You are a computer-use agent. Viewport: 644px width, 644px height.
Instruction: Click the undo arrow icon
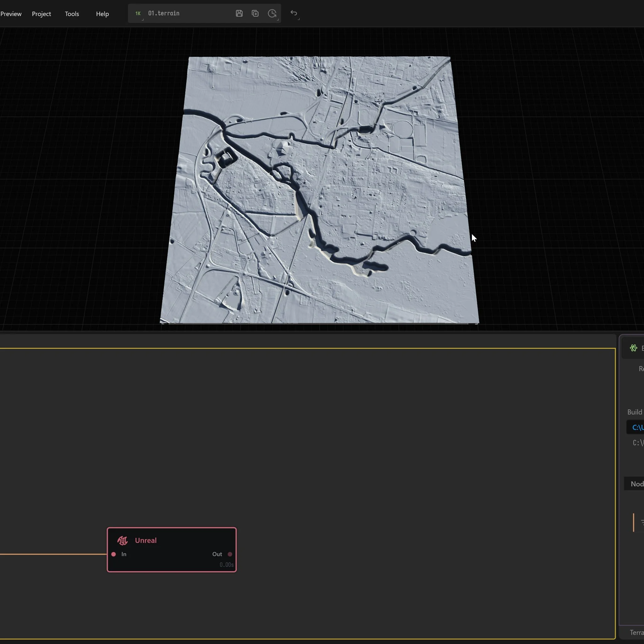click(294, 13)
